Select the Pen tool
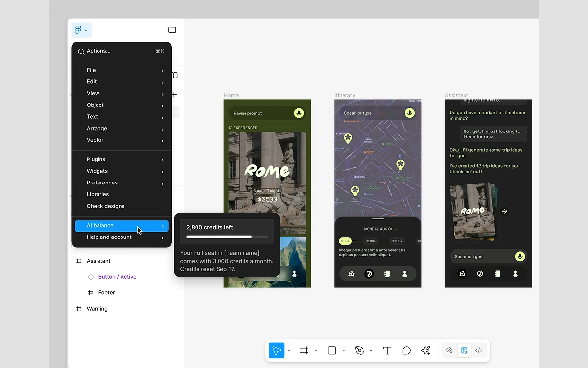The width and height of the screenshot is (588, 368). point(360,350)
